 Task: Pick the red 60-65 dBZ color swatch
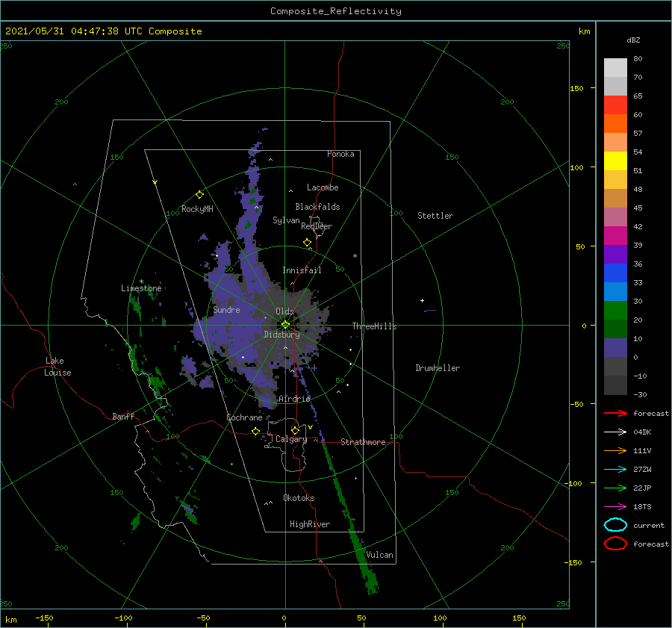tap(615, 105)
